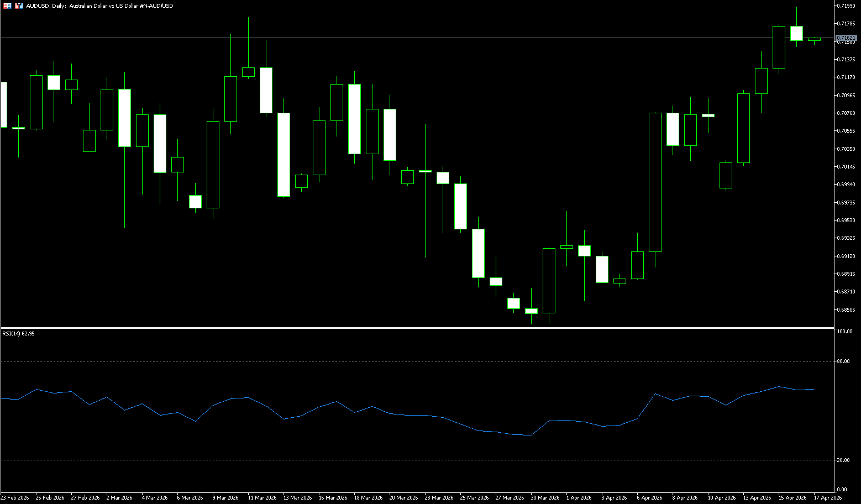This screenshot has height=504, width=861.
Task: Click the right end of the blue RSI line
Action: pyautogui.click(x=813, y=389)
